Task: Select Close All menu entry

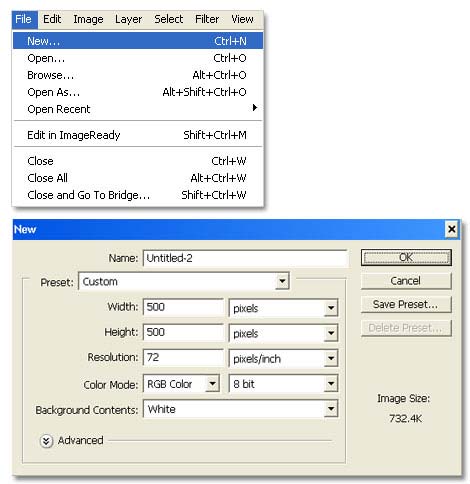Action: click(x=138, y=178)
